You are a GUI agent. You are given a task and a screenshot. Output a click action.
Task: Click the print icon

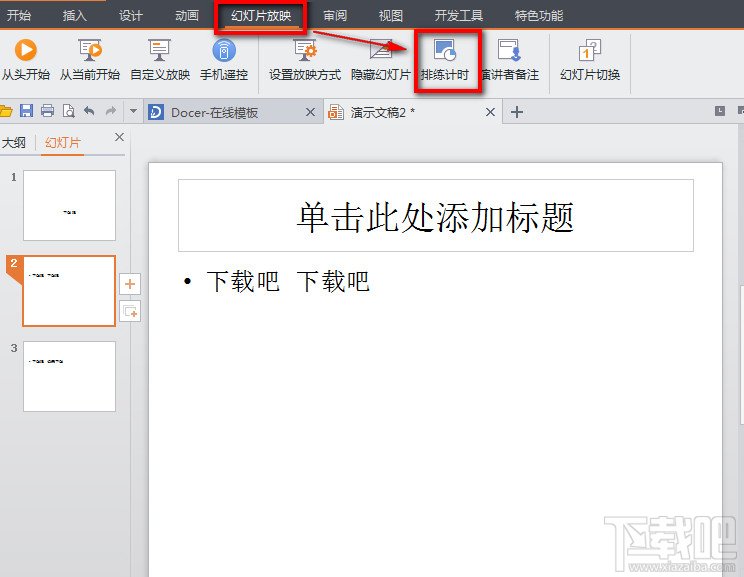tap(47, 111)
